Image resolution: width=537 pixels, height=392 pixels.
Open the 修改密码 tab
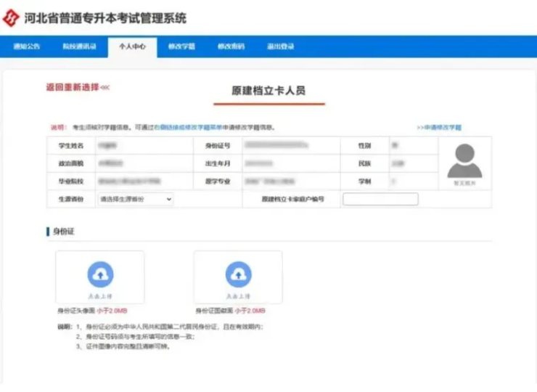click(x=231, y=46)
